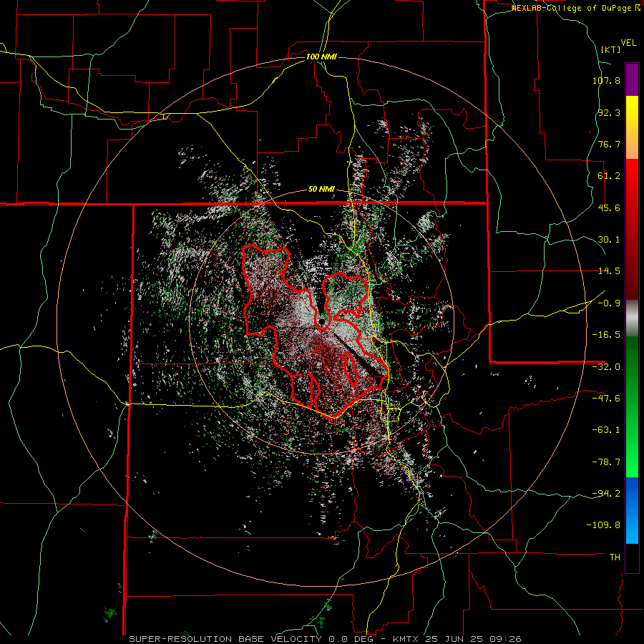Click the 107.8 velocity scale value
Image resolution: width=644 pixels, height=644 pixels.
tap(606, 80)
